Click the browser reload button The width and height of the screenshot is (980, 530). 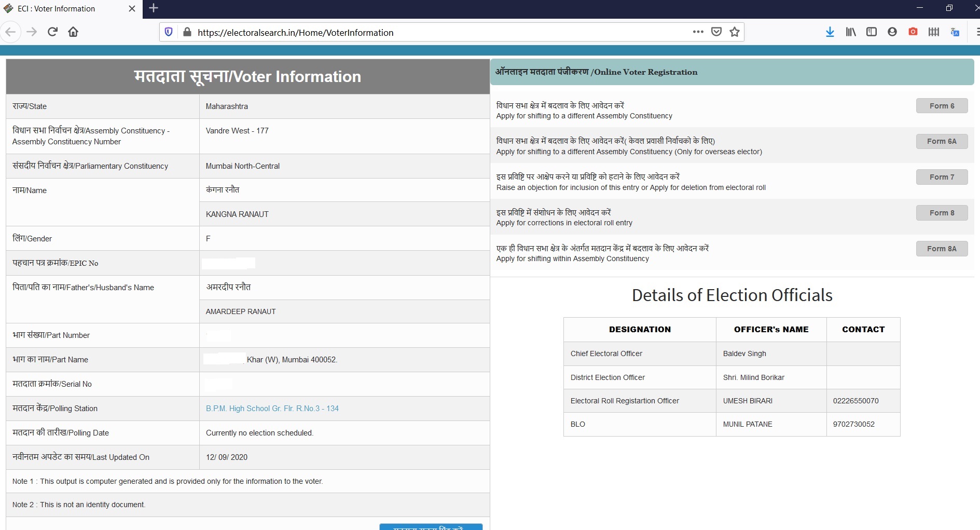coord(52,32)
